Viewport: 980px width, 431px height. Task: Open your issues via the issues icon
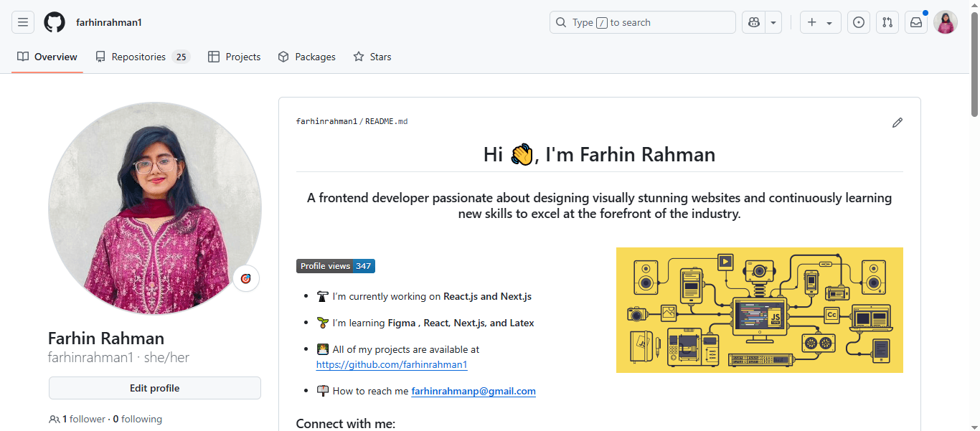tap(858, 22)
